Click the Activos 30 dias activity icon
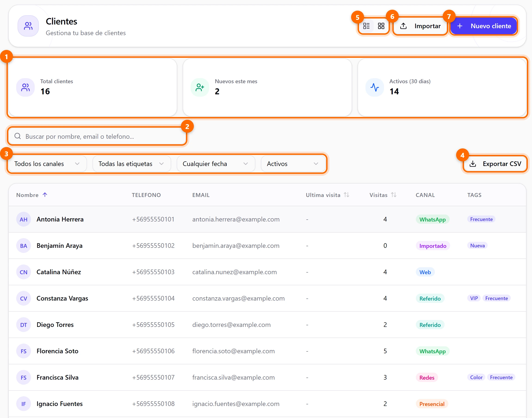 (x=374, y=87)
